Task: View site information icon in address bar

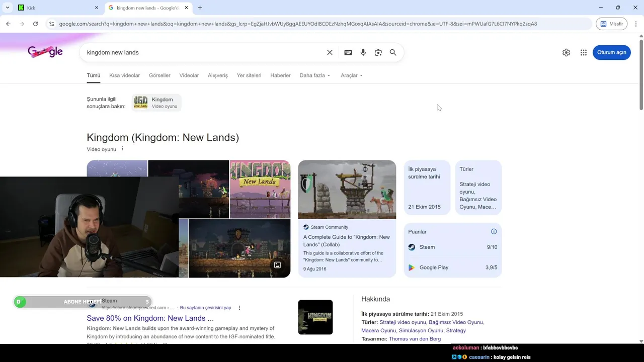Action: pos(51,24)
